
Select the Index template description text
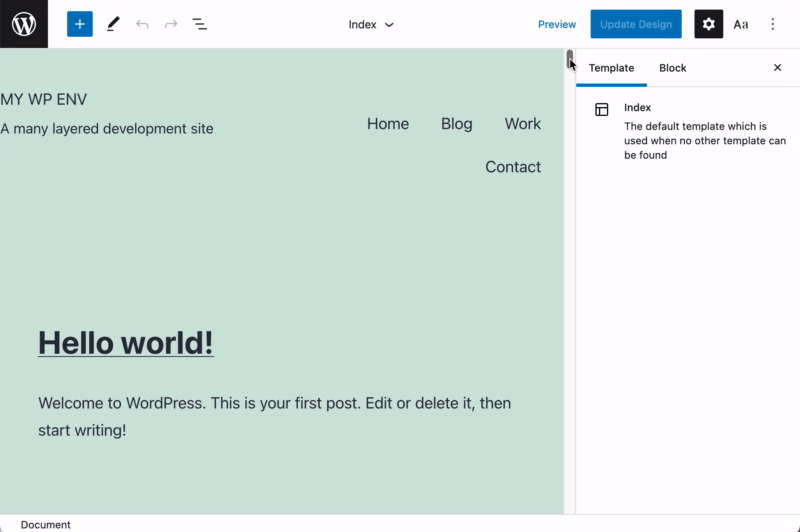tap(705, 140)
